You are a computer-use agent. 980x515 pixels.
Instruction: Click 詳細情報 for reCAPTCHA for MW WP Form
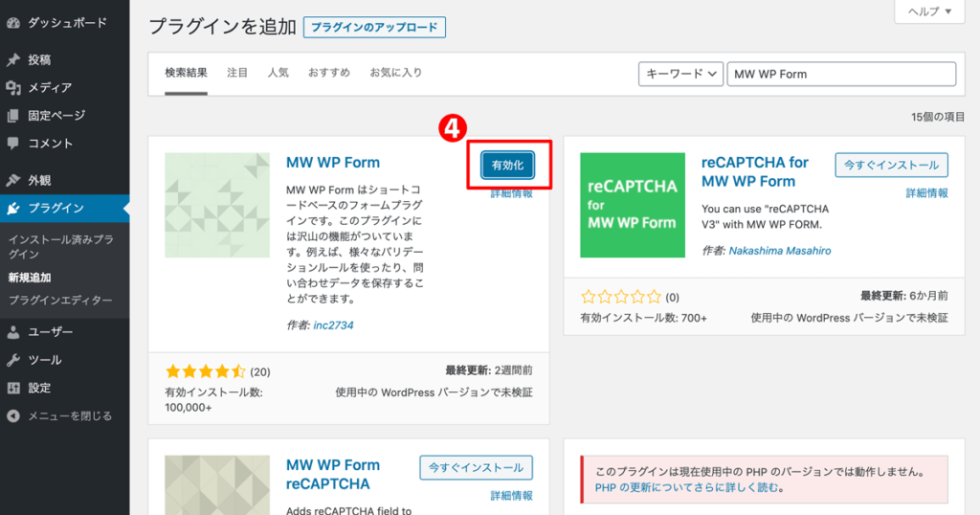[926, 193]
